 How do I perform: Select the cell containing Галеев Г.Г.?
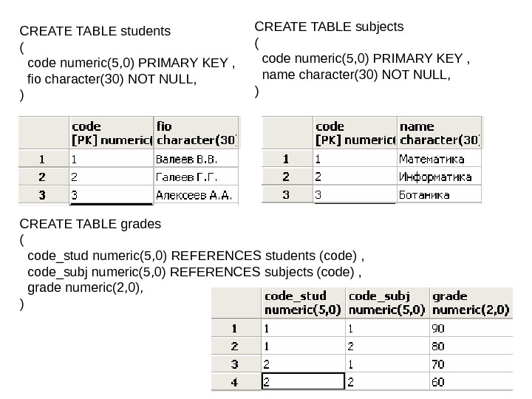click(x=196, y=177)
